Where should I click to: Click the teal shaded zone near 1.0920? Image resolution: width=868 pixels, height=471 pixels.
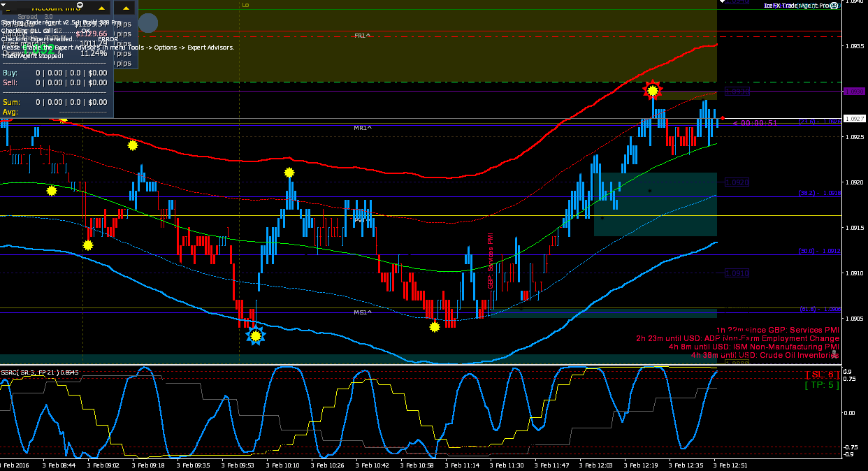656,204
